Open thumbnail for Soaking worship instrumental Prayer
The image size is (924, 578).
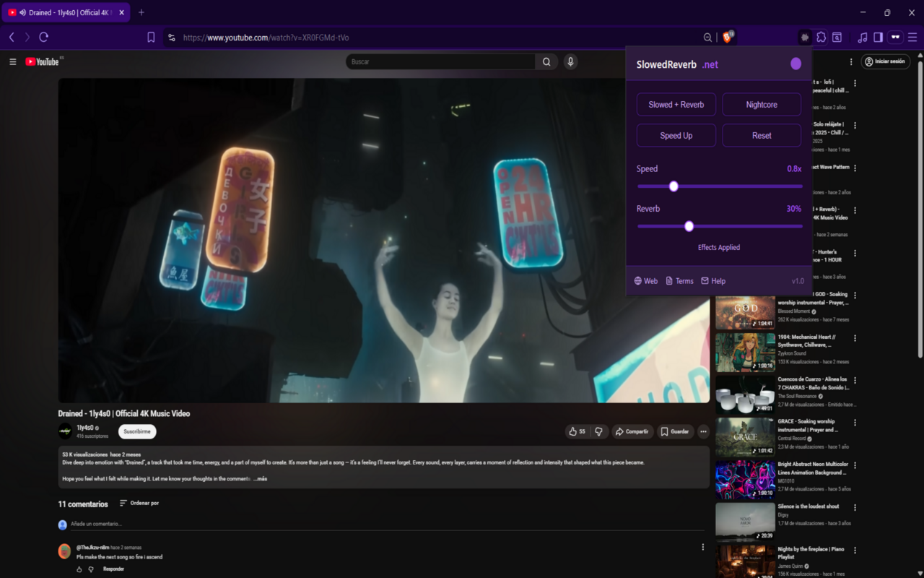pos(745,309)
